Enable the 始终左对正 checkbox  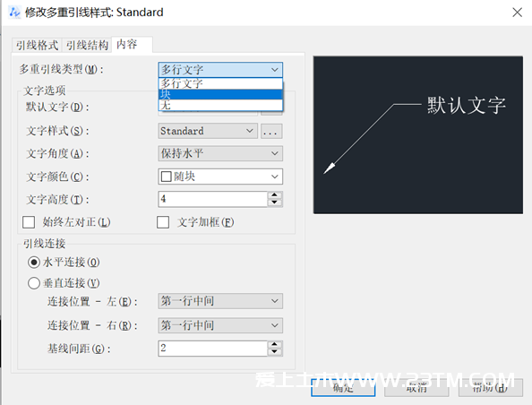(29, 222)
